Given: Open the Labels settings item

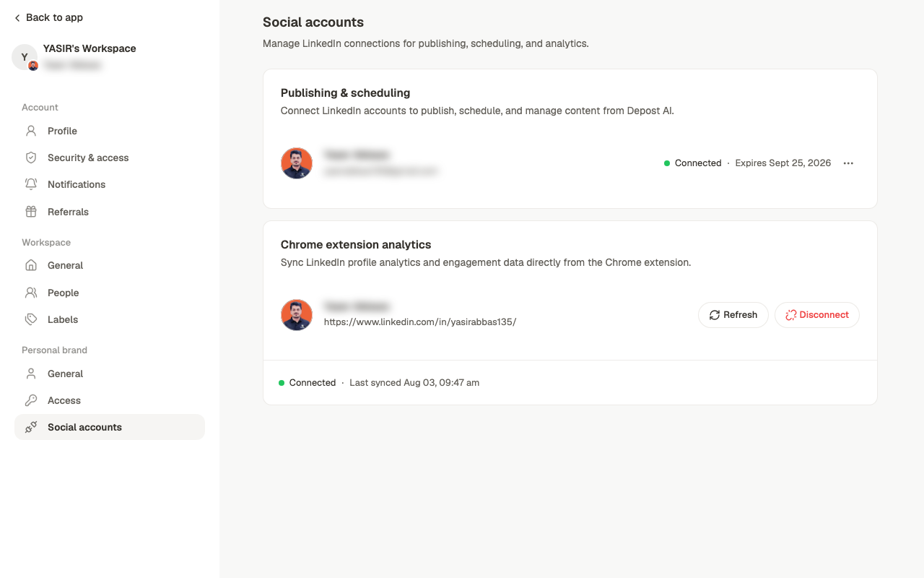Looking at the screenshot, I should pyautogui.click(x=110, y=319).
